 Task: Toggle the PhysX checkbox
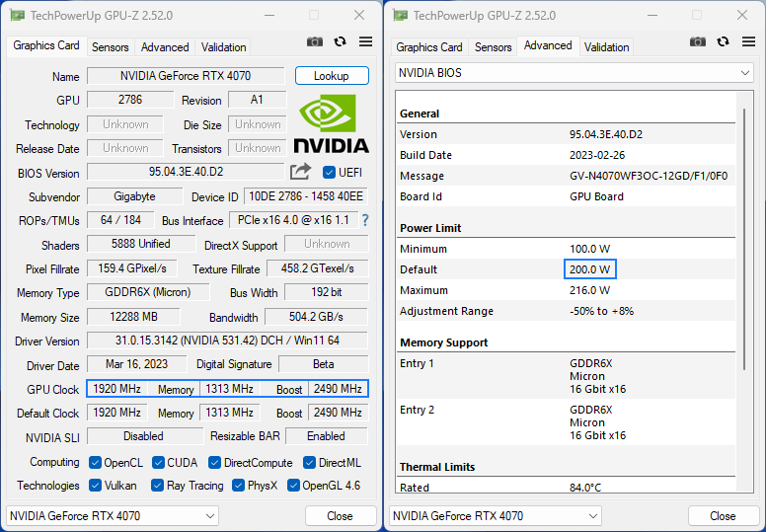click(239, 486)
